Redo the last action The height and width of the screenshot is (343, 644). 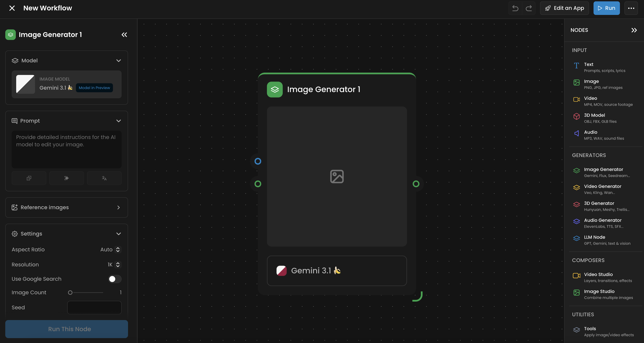[529, 8]
